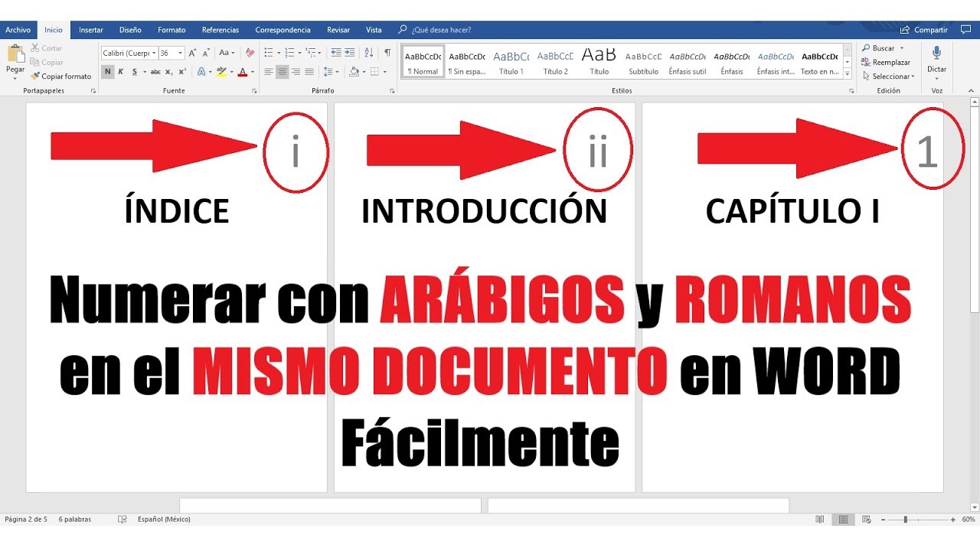Open the comments speech-bubble icon
The image size is (980, 551).
point(965,30)
